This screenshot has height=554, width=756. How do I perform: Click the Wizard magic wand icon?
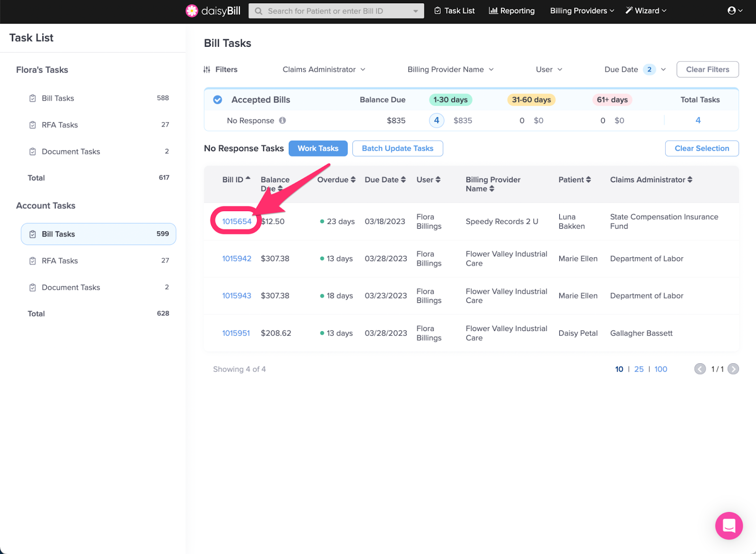click(x=628, y=10)
